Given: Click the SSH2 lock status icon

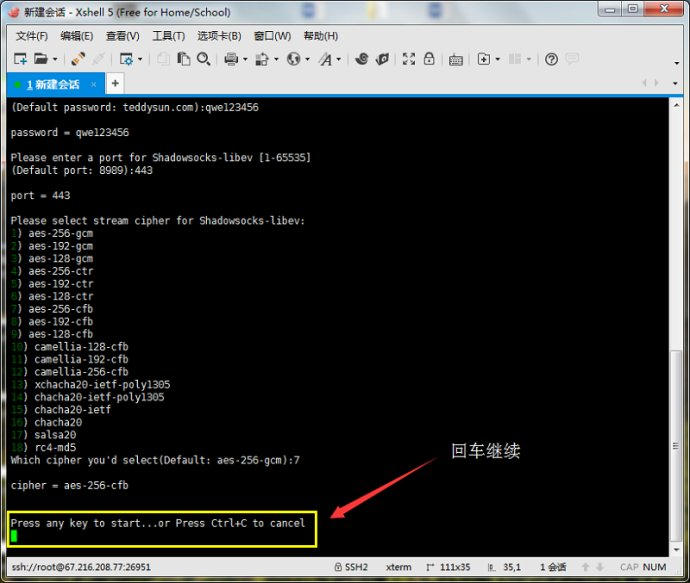Looking at the screenshot, I should 338,567.
